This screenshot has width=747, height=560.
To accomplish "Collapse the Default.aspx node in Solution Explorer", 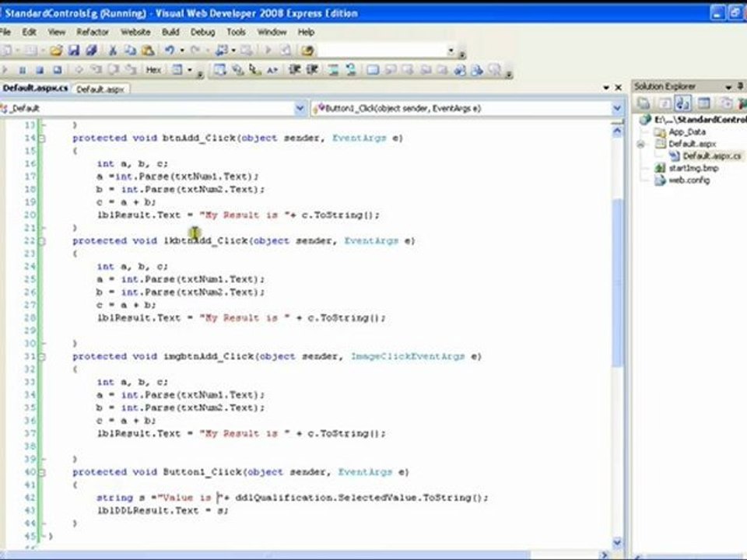I will [641, 145].
